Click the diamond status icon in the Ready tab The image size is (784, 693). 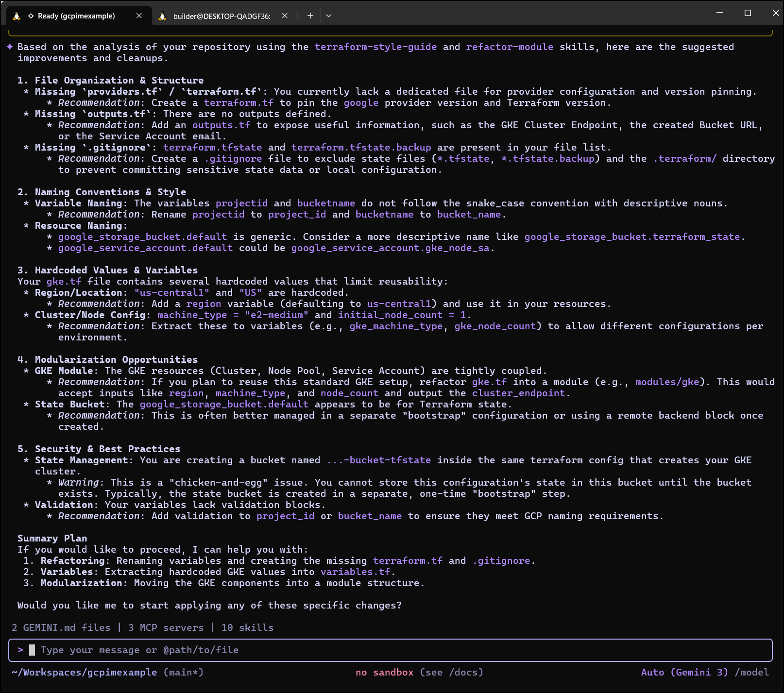[31, 16]
